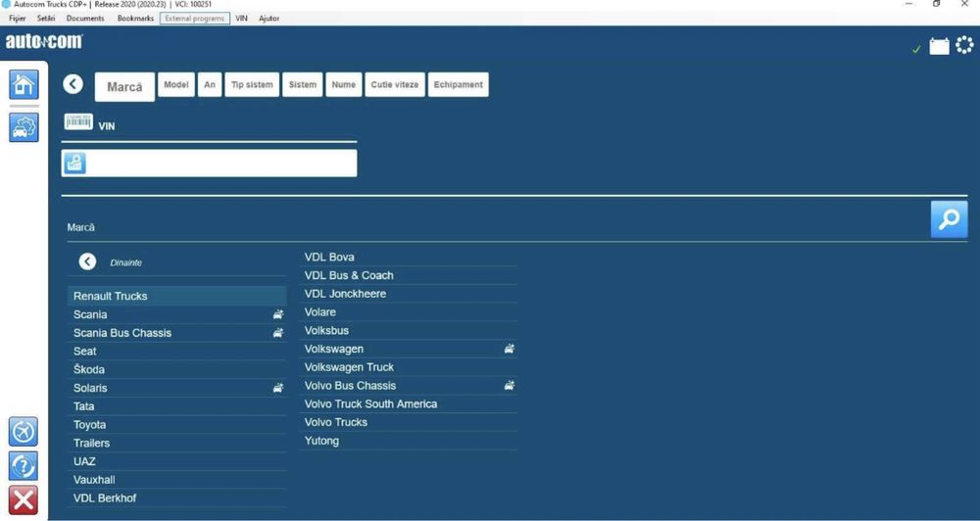This screenshot has width=980, height=521.
Task: Open the Ajutor menu
Action: [269, 18]
